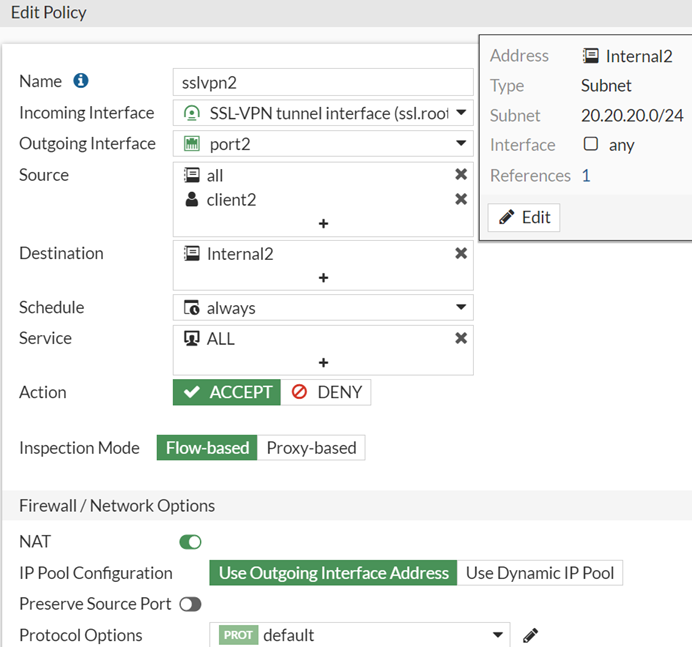Open the Protocol Options dropdown

pos(498,636)
